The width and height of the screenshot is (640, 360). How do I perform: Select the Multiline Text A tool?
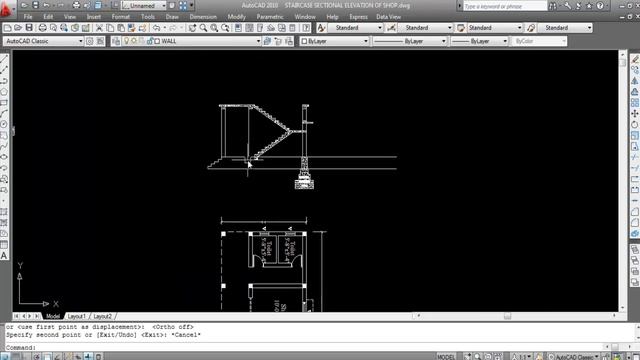4,256
